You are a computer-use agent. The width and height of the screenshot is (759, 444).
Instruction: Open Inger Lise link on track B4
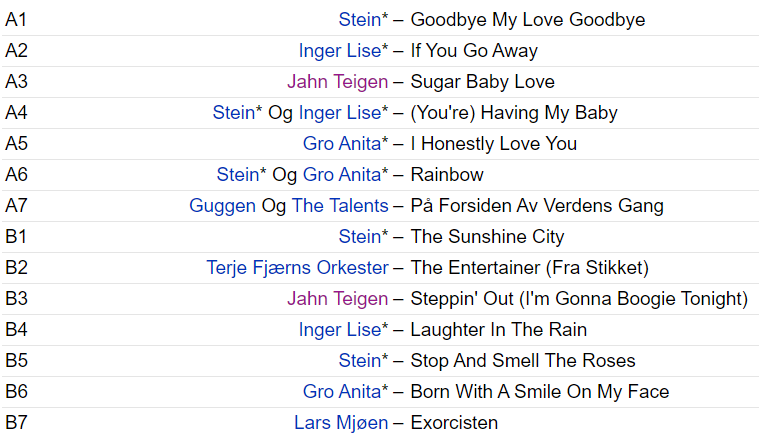pyautogui.click(x=340, y=330)
